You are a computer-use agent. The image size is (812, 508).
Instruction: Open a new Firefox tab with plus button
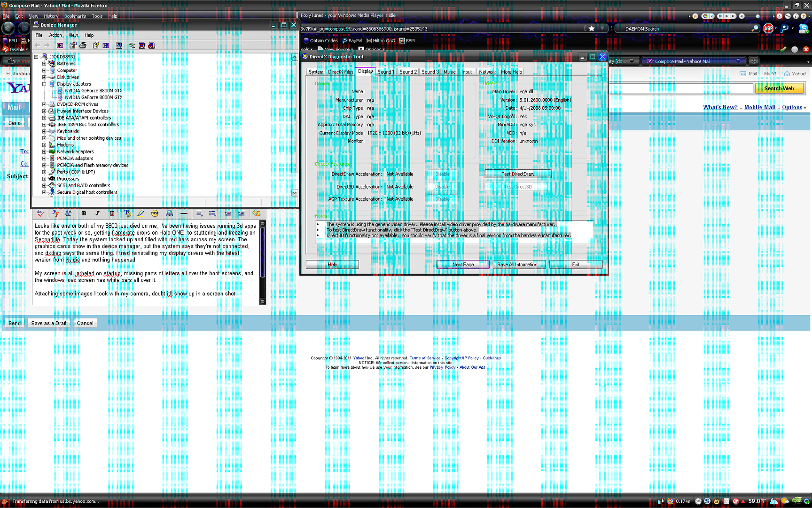(753, 61)
